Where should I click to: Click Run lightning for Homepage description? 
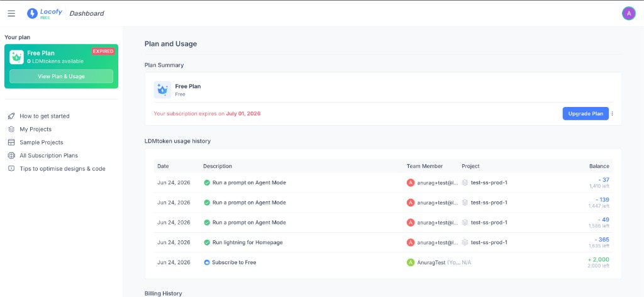pos(248,242)
